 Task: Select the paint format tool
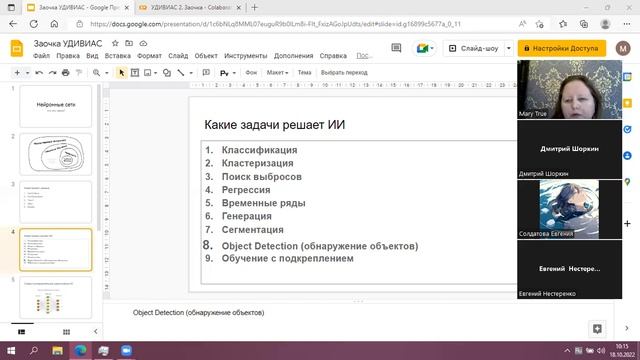tap(79, 73)
